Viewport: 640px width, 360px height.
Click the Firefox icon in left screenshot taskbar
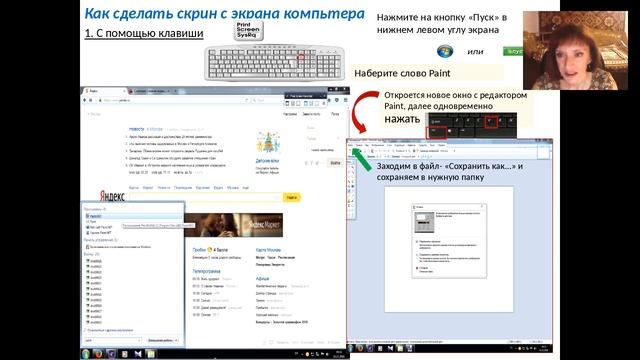tap(98, 354)
